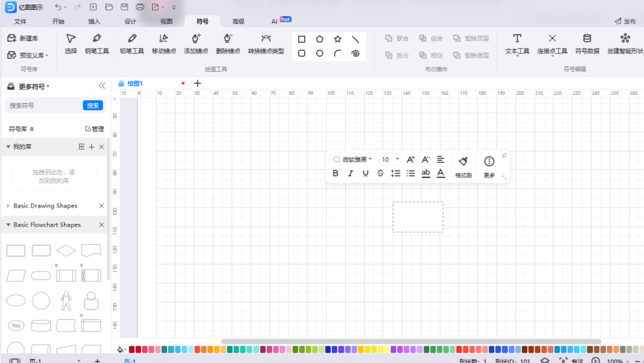Open Symbol Data (符号数据)
Image resolution: width=644 pixels, height=363 pixels.
pos(587,44)
